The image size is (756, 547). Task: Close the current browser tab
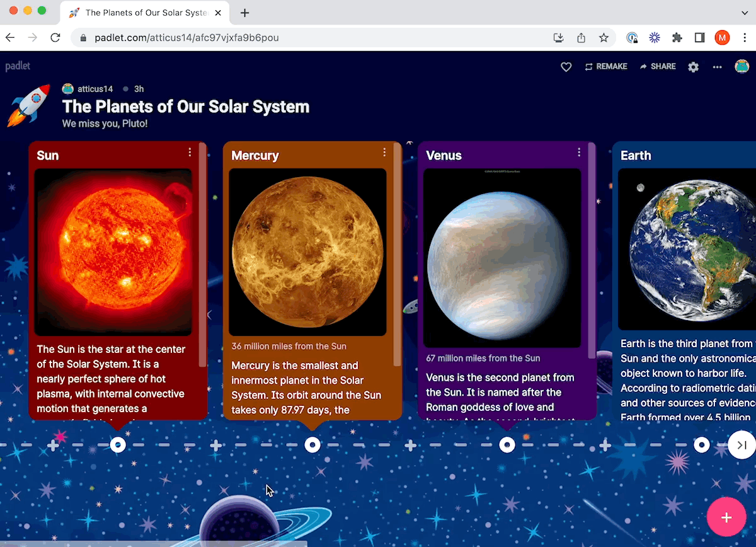coord(219,13)
